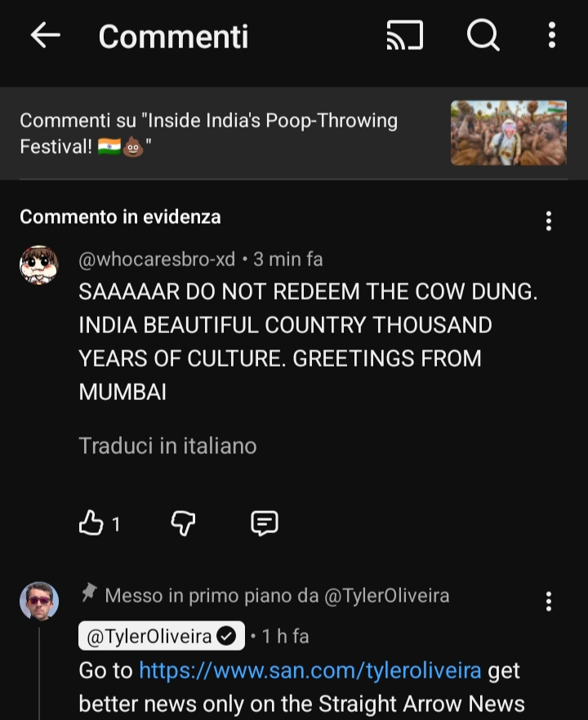Open options for the Commento in evidenza section
The image size is (588, 720).
click(549, 221)
